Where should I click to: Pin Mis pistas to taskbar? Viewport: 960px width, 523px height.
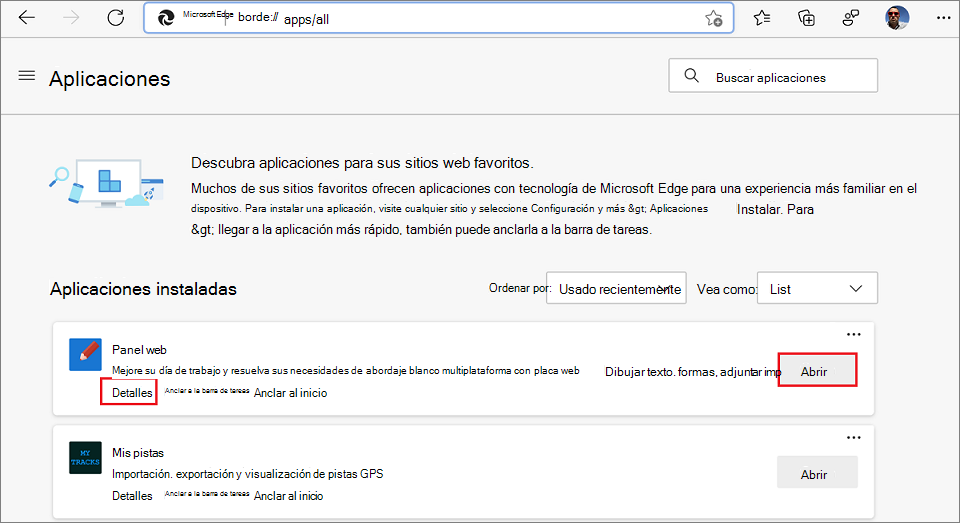[207, 494]
